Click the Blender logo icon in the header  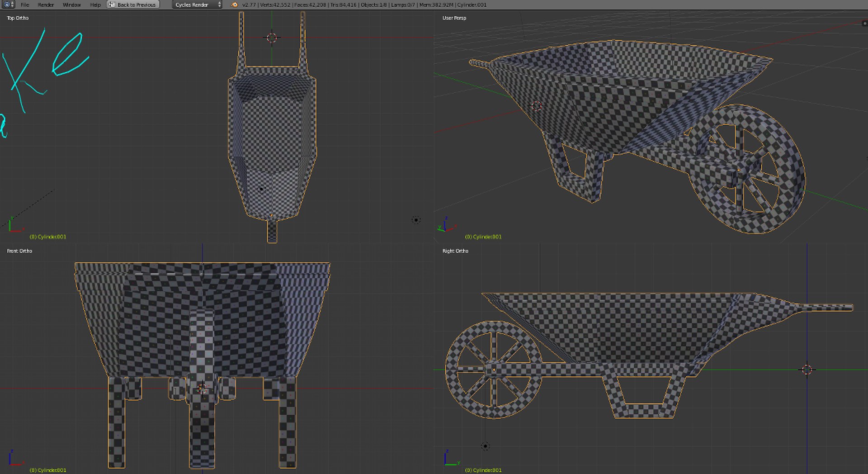(x=234, y=5)
